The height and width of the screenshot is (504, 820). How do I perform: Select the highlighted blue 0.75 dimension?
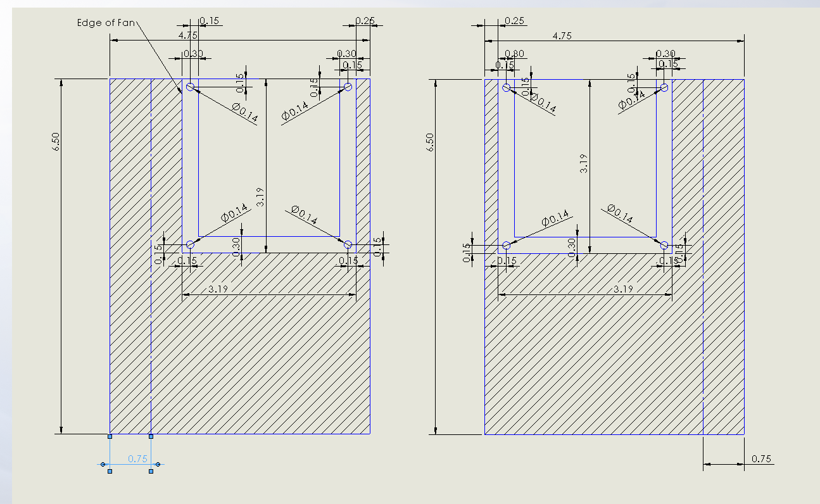pyautogui.click(x=137, y=459)
